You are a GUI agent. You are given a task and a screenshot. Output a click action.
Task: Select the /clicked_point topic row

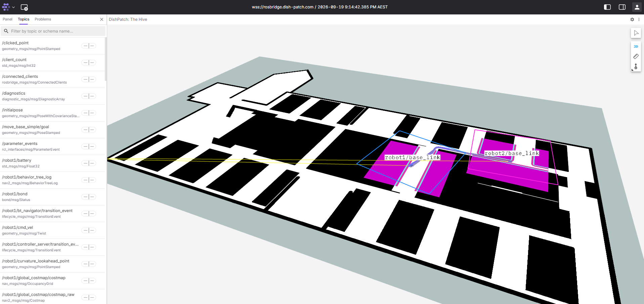point(52,46)
